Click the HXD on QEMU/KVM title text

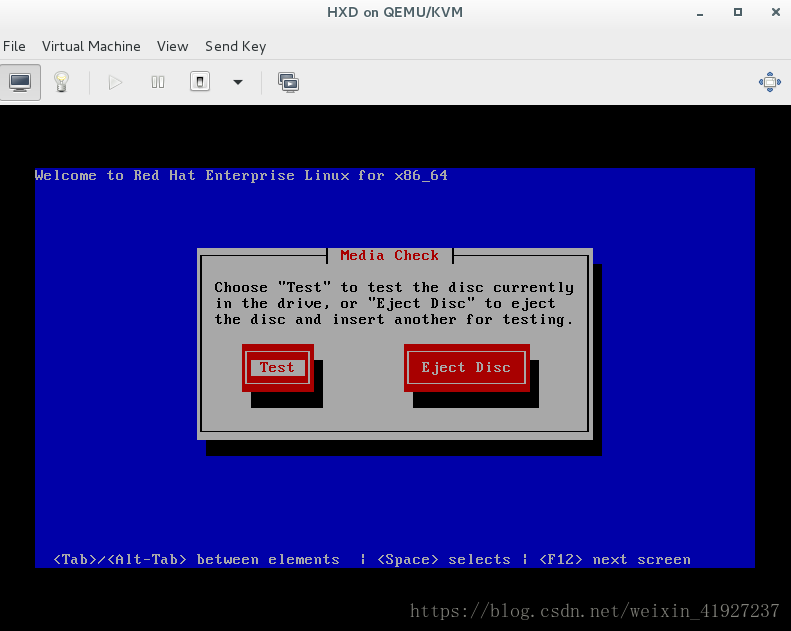click(x=395, y=12)
